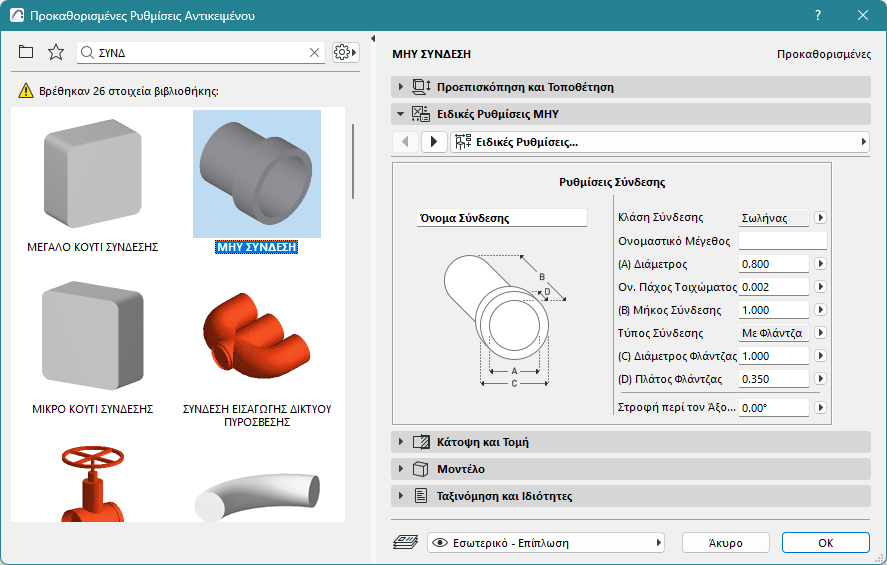This screenshot has width=887, height=565.
Task: Go to next settings page arrow
Action: 434,142
